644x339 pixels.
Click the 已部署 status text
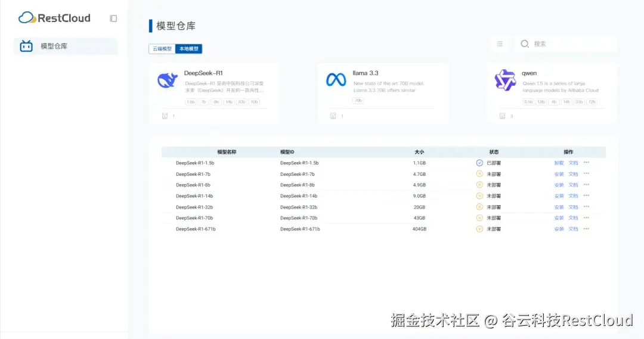point(494,163)
